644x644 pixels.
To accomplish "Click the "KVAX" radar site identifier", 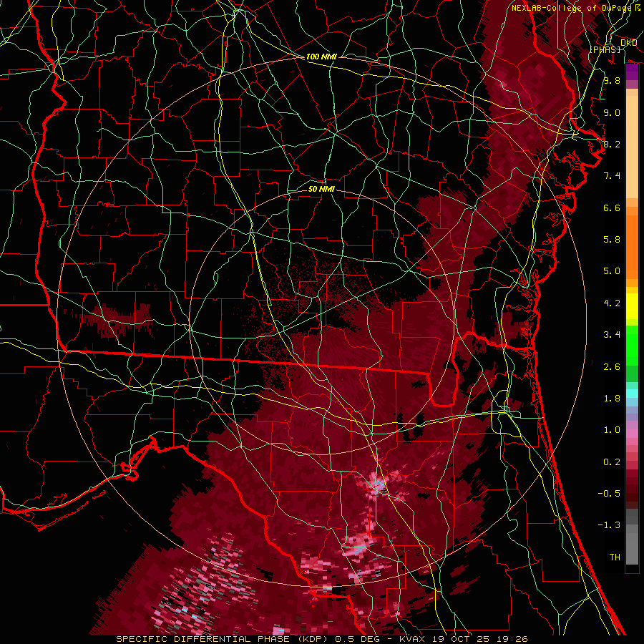I will tap(412, 639).
